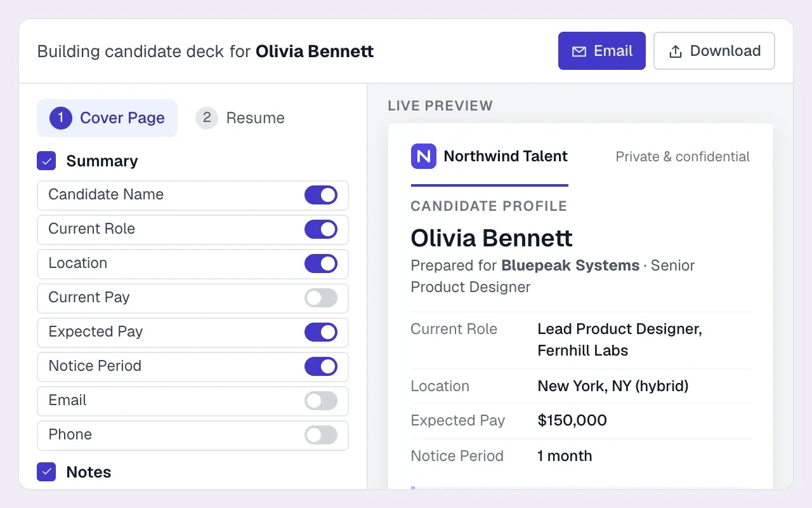The image size is (812, 508).
Task: Turn off Expected Pay toggle
Action: [x=321, y=332]
